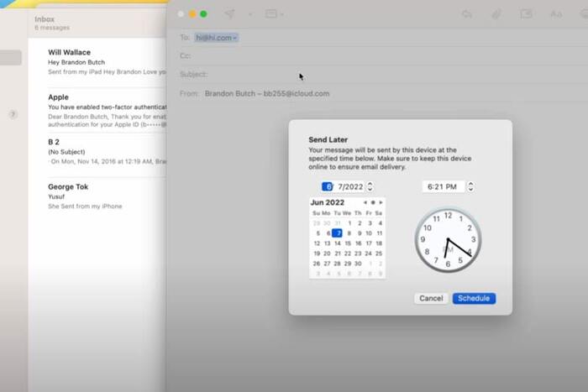Click the Inbox header in Mail
This screenshot has height=392, width=588.
point(45,19)
